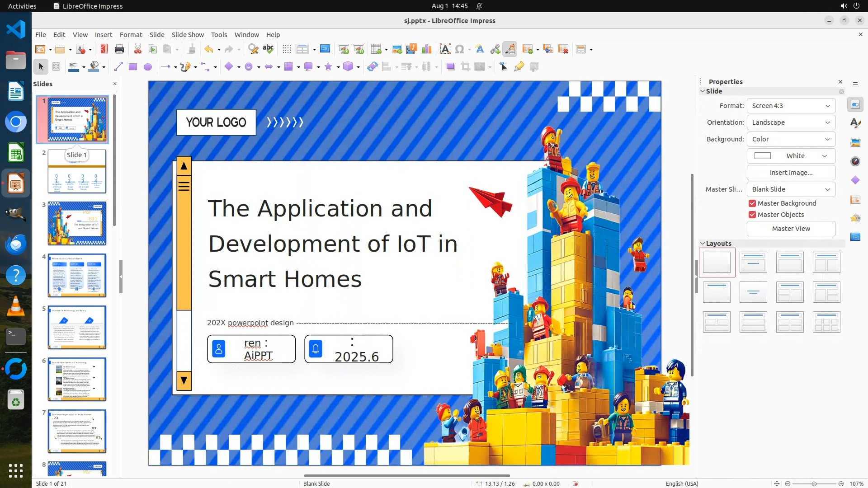Click the Print icon in toolbar
This screenshot has height=488, width=868.
click(x=119, y=49)
